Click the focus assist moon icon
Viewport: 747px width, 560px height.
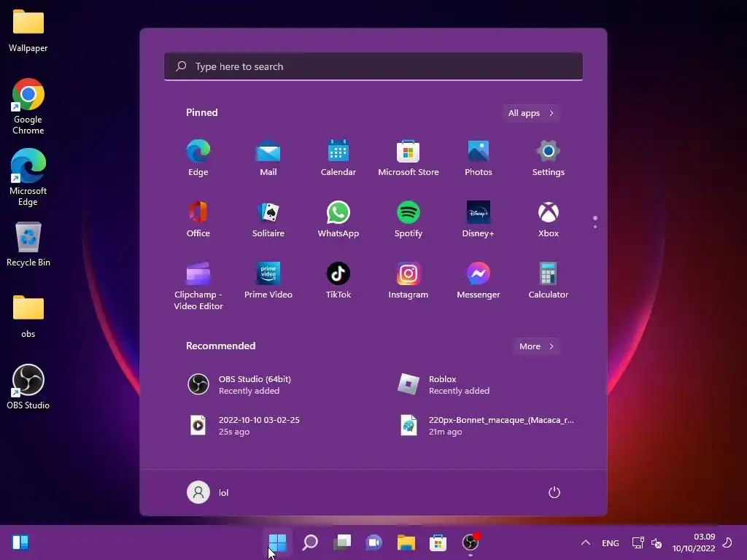tap(727, 542)
